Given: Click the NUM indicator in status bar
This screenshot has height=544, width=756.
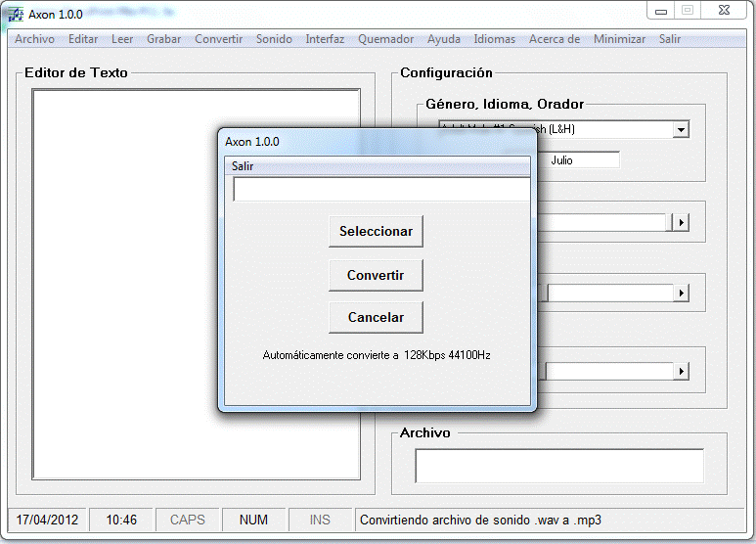Looking at the screenshot, I should (x=253, y=520).
